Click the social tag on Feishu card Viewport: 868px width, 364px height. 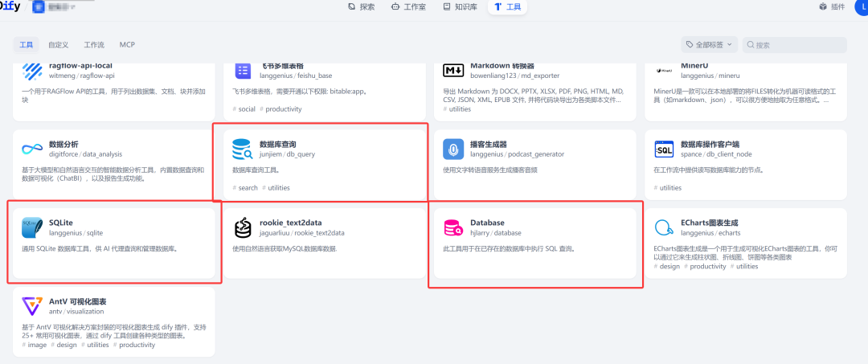point(244,109)
